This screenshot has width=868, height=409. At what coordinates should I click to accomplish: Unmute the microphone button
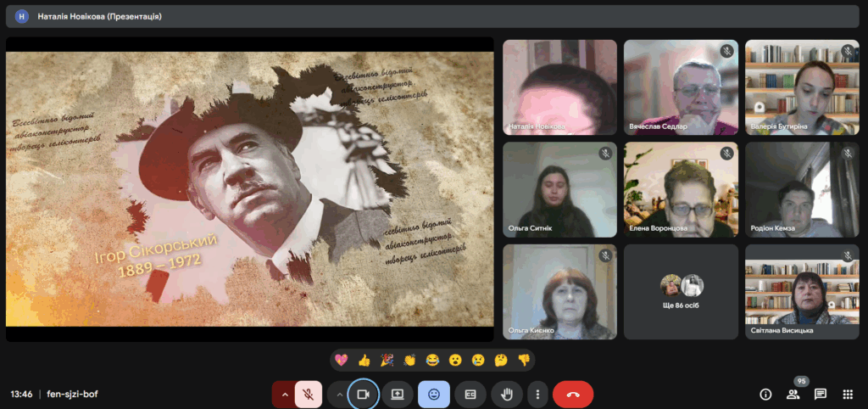pyautogui.click(x=309, y=395)
